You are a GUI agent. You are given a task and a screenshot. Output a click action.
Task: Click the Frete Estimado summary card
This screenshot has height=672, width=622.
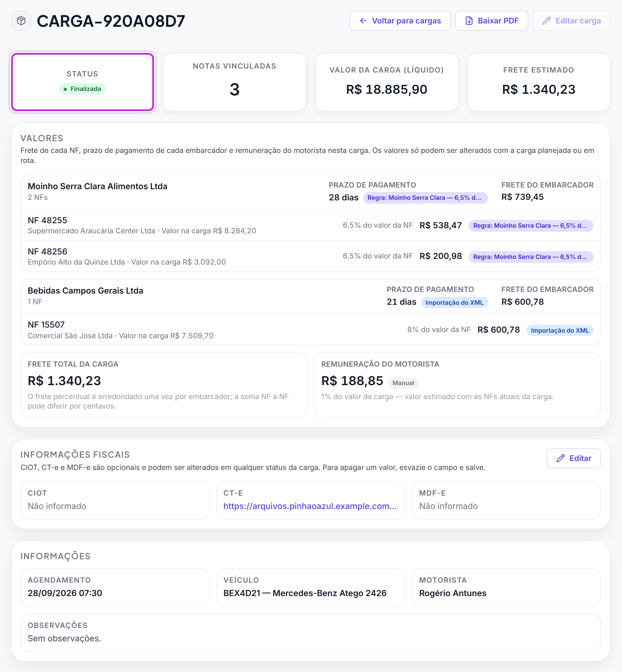(539, 82)
